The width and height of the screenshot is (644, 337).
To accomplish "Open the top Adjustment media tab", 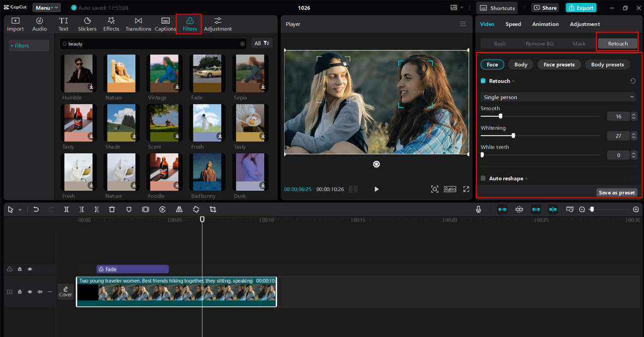I will tap(218, 24).
